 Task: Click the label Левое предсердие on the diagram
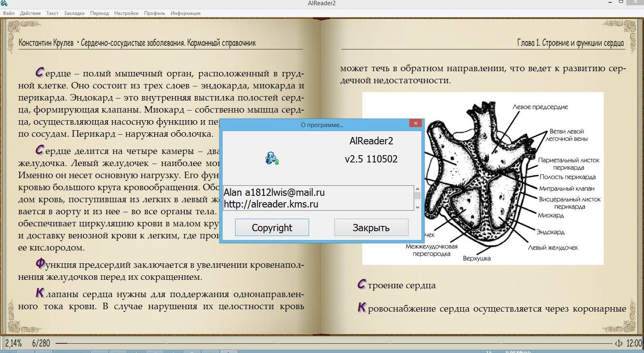coord(540,107)
